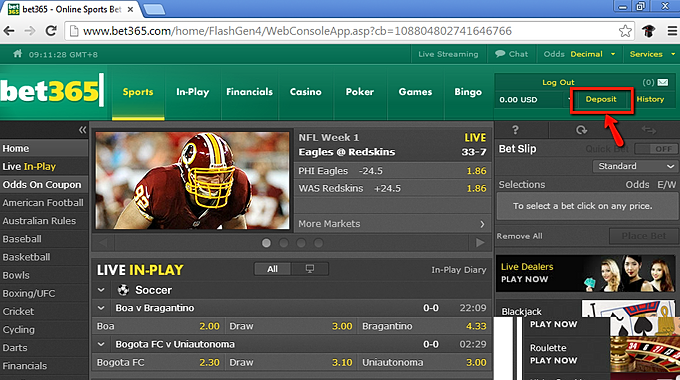Show streaming events via monitor icon
Viewport: 680px width, 380px height.
click(x=310, y=269)
